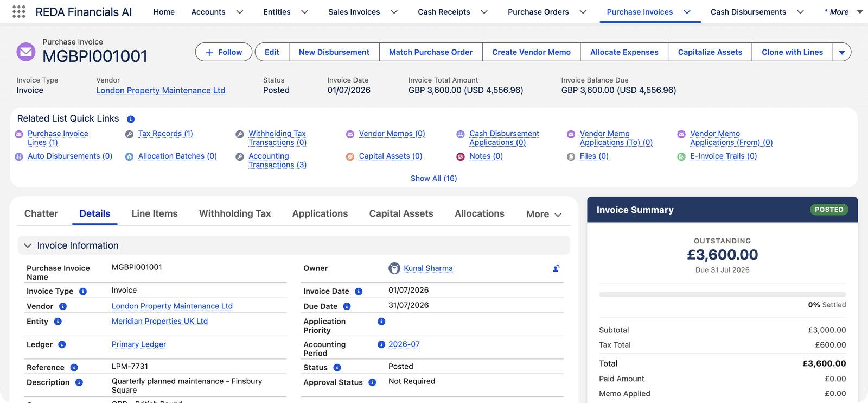
Task: Click the Notes quick link icon
Action: tap(461, 156)
